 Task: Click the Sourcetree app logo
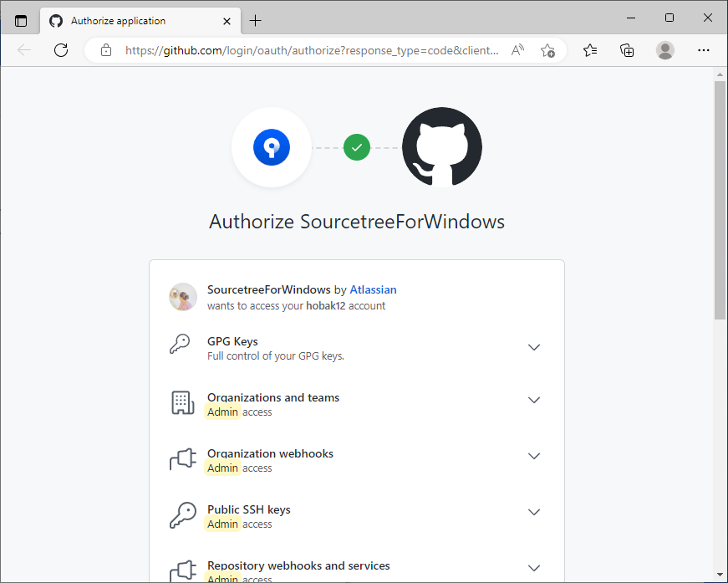click(272, 147)
